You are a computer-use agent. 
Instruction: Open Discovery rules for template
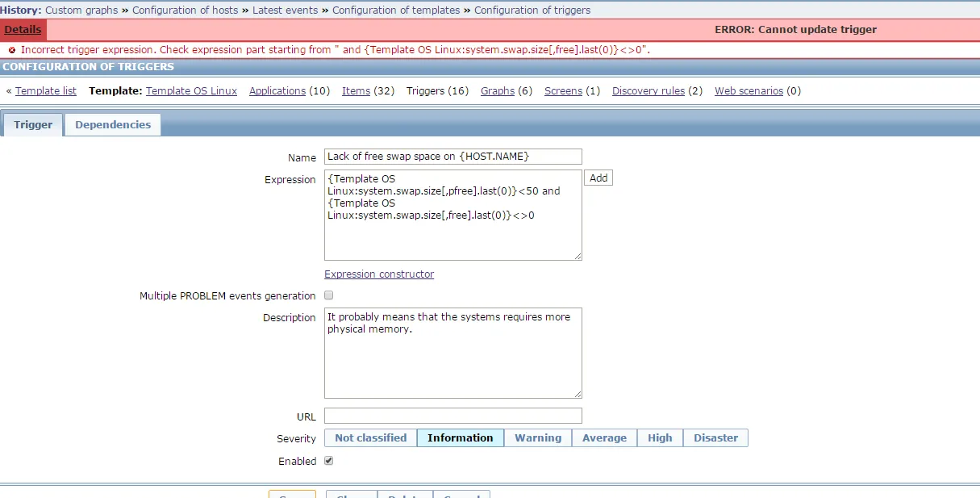click(x=648, y=91)
